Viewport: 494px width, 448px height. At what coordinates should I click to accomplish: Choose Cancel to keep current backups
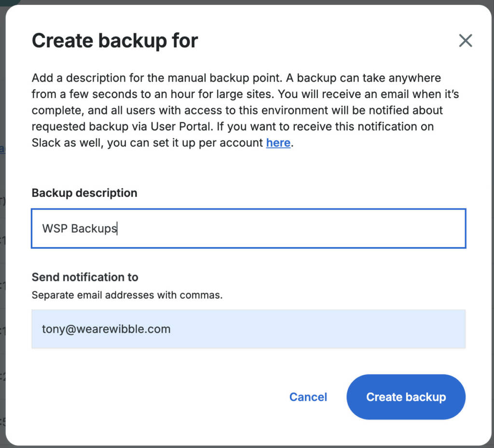[x=308, y=397]
